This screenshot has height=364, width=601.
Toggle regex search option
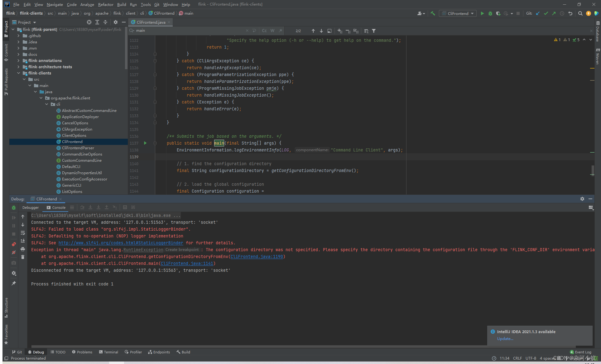tap(281, 31)
